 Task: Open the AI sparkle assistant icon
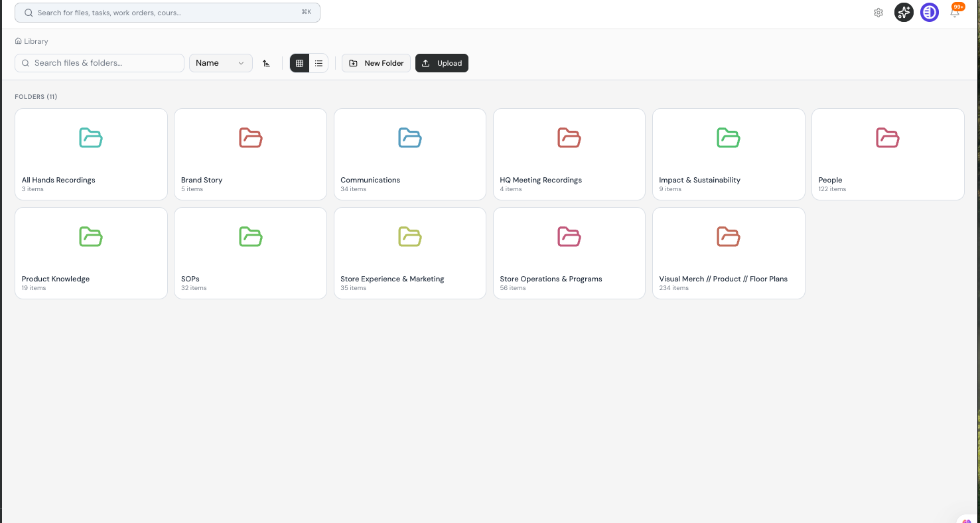coord(904,13)
